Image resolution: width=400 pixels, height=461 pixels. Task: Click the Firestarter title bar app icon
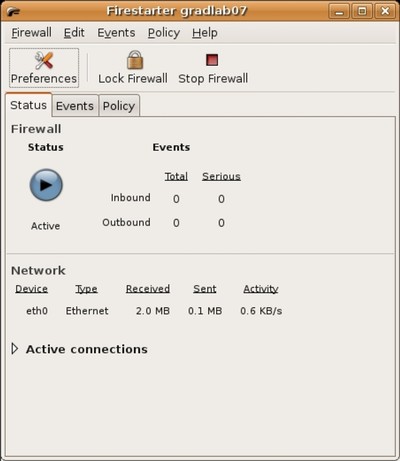(13, 12)
